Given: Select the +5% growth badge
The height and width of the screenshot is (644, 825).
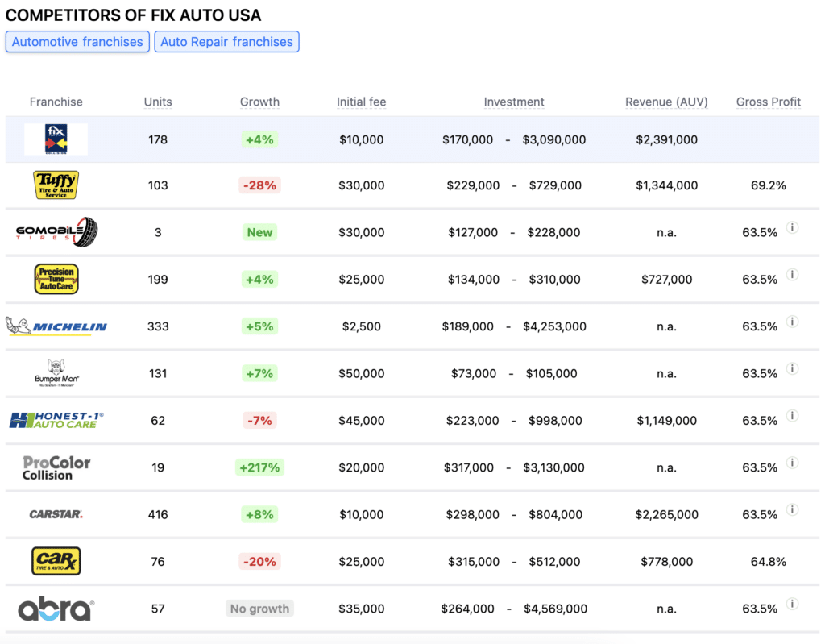Looking at the screenshot, I should point(259,326).
